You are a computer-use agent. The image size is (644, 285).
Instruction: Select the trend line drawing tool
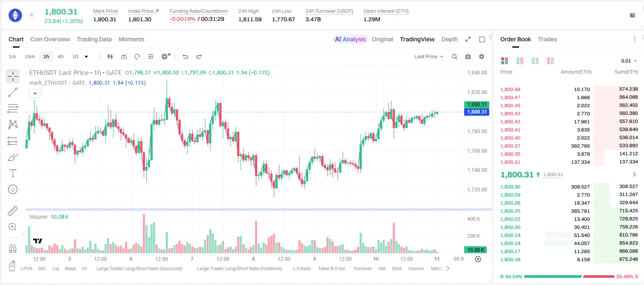point(13,92)
